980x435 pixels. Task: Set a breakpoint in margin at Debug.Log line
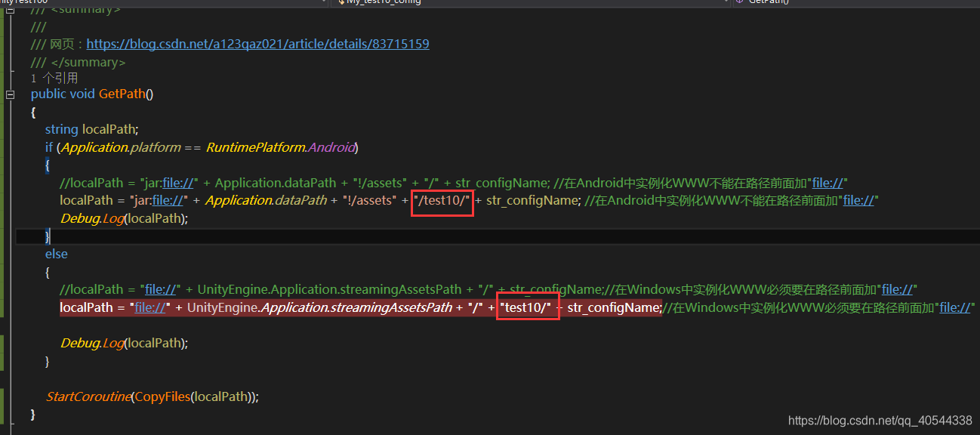click(x=16, y=218)
